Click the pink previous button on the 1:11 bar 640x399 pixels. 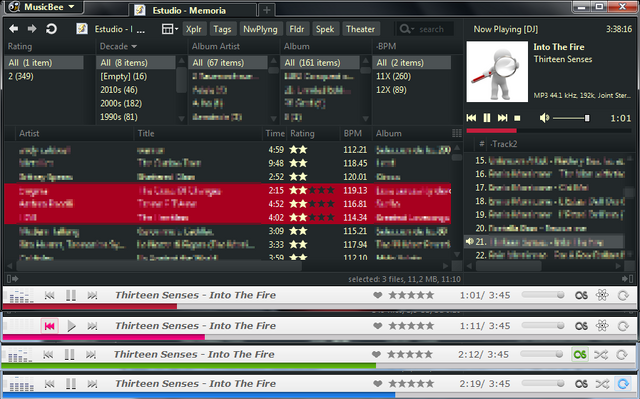pyautogui.click(x=50, y=326)
